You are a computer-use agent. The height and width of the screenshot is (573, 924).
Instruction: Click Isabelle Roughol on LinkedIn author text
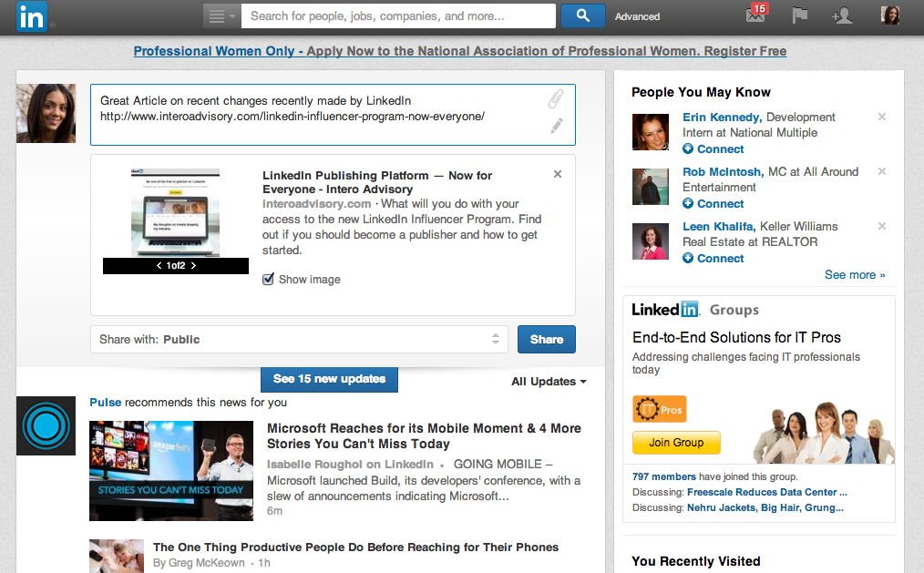point(350,464)
